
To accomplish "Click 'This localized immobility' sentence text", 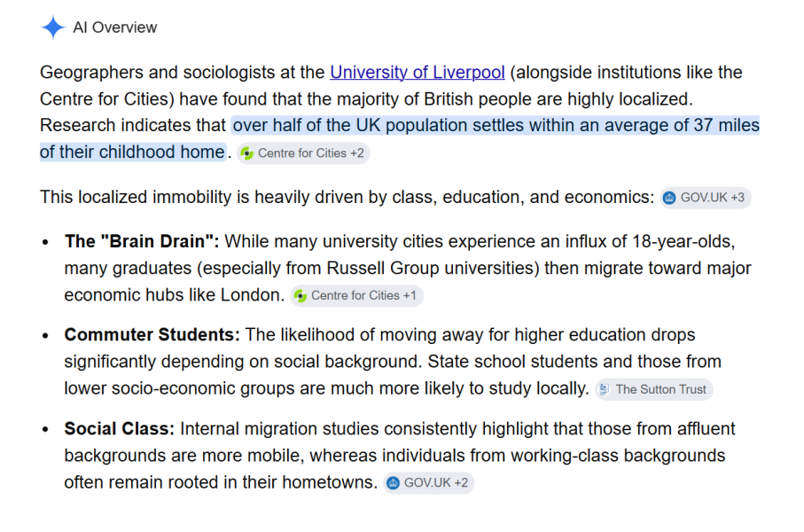I will tap(347, 197).
